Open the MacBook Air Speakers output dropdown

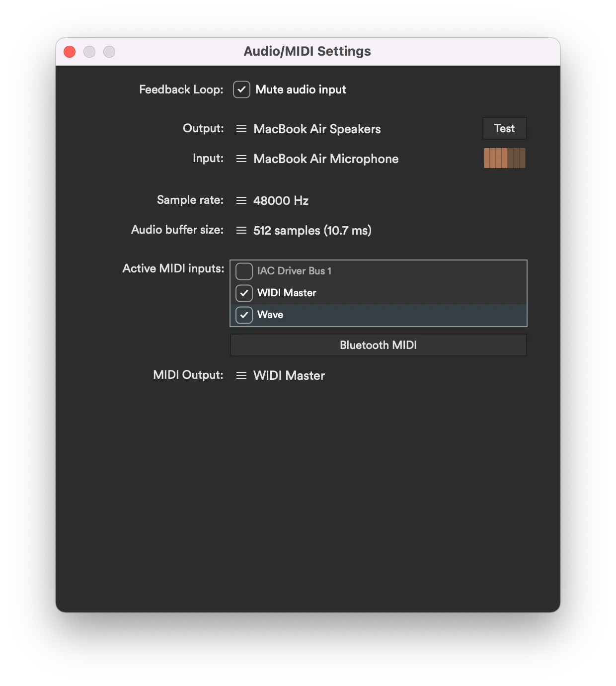tap(317, 129)
